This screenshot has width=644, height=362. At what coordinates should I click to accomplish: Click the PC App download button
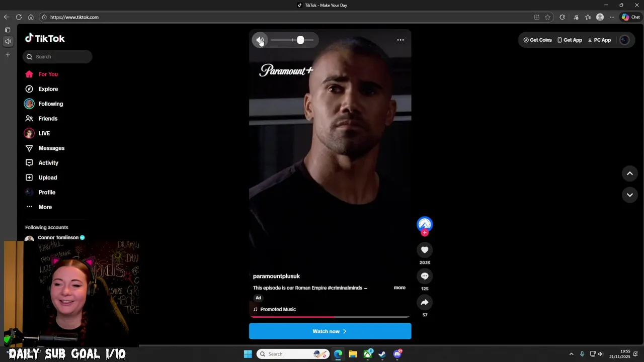[599, 40]
